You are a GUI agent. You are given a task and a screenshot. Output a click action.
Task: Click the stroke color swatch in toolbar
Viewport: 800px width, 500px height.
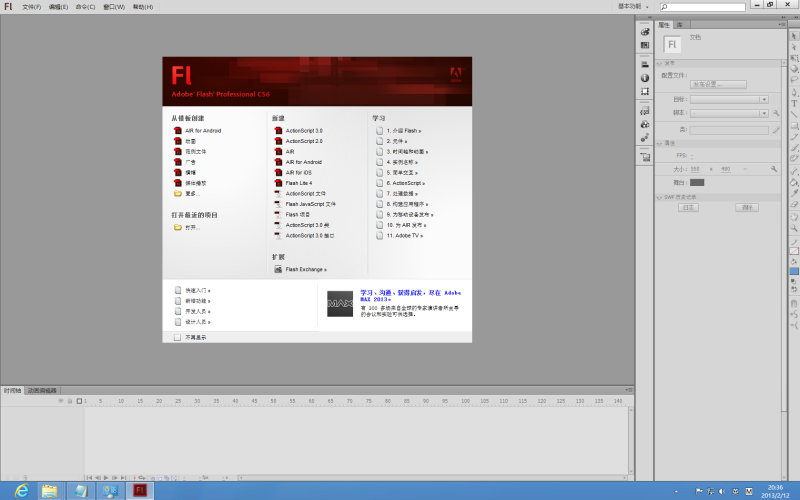[794, 251]
